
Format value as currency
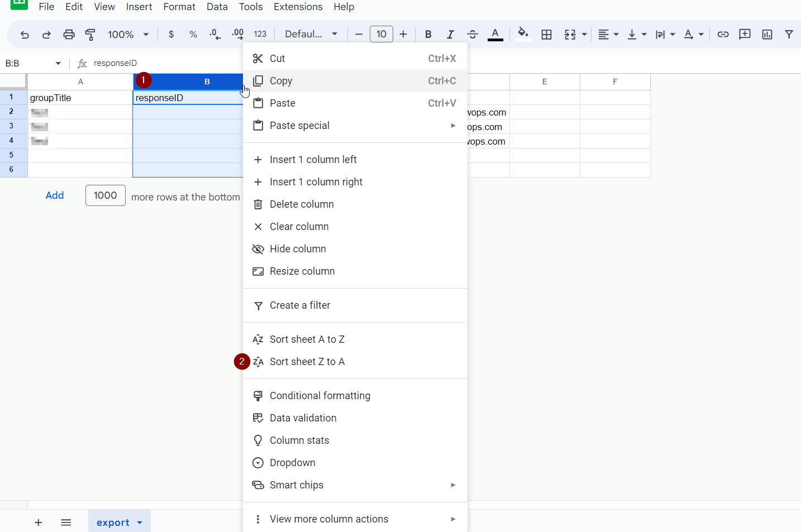(171, 34)
